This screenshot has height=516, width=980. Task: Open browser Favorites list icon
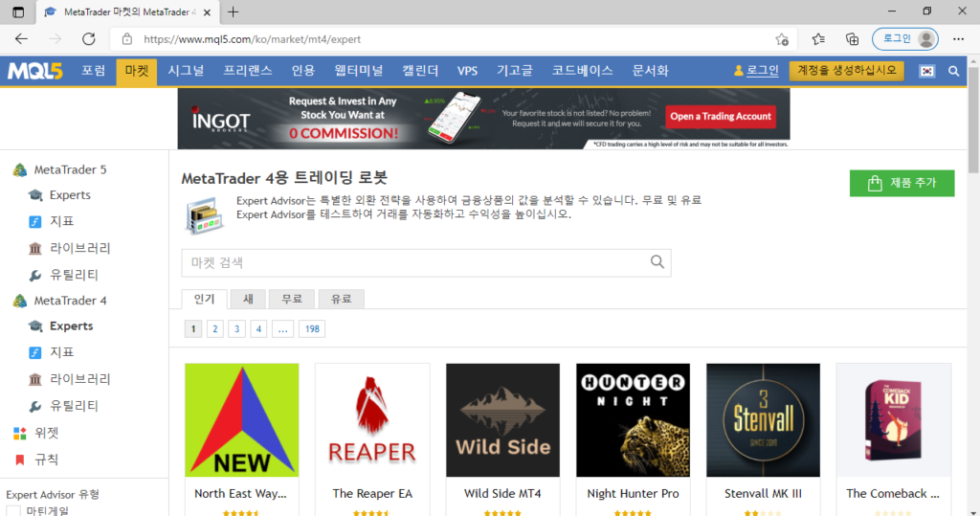[818, 39]
